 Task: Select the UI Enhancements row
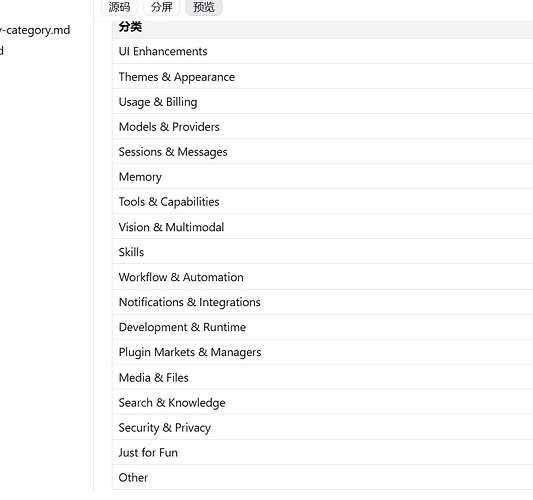point(322,51)
